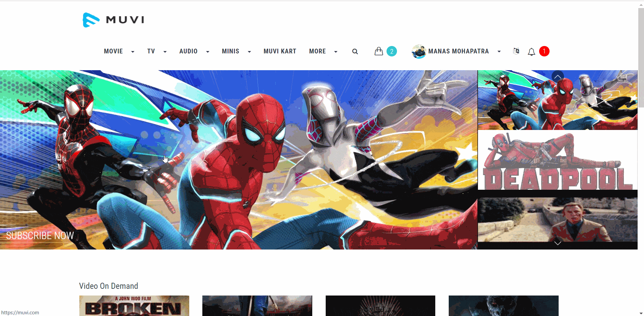
Task: Open the search magnifier icon
Action: 355,51
